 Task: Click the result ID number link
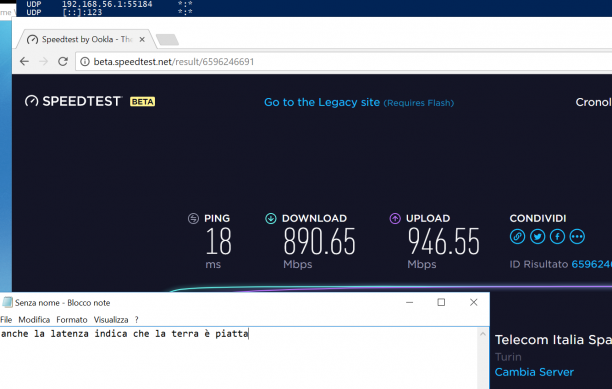tap(592, 264)
